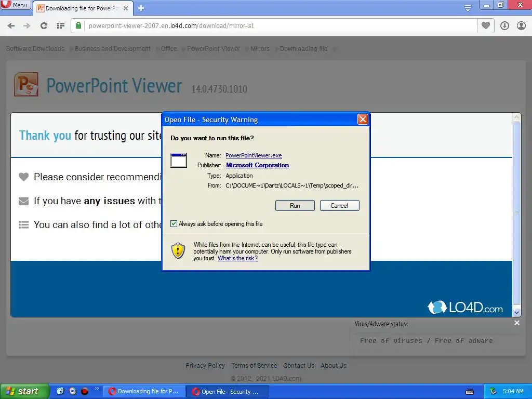Viewport: 532px width, 399px height.
Task: Click Mirrors breadcrumb
Action: 260,48
